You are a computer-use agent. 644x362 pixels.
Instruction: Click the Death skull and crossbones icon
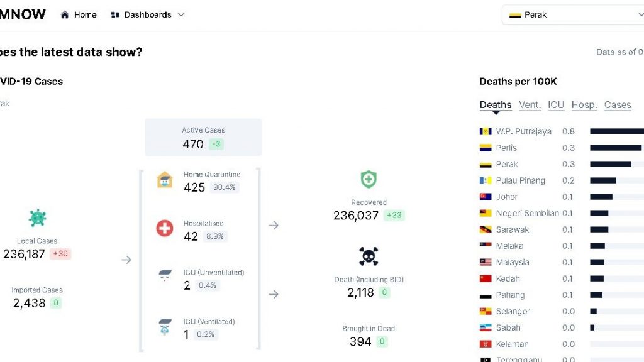click(x=369, y=256)
